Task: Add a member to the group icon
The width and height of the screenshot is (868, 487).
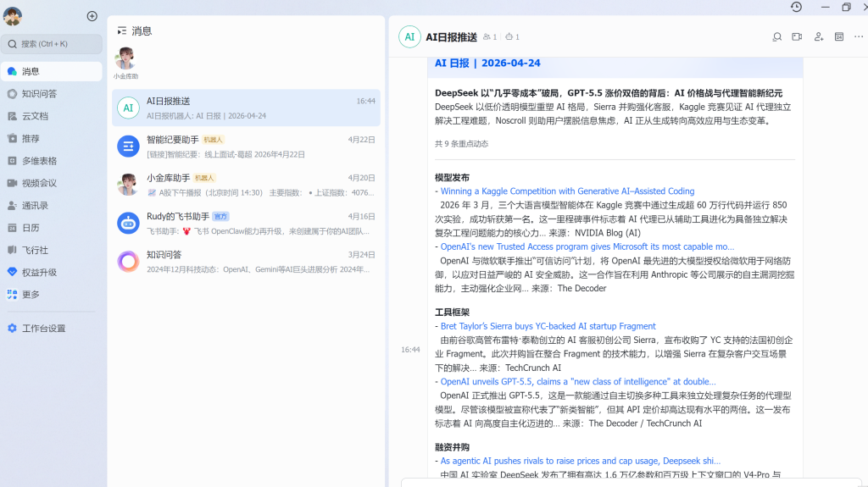Action: pyautogui.click(x=818, y=37)
